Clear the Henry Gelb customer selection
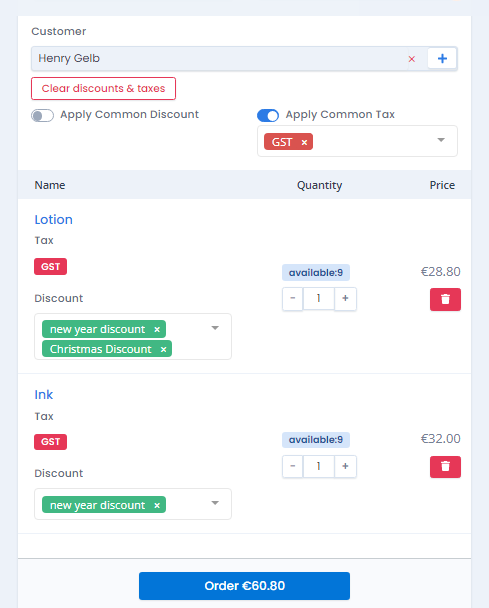Screen dimensions: 489x608 tap(412, 59)
